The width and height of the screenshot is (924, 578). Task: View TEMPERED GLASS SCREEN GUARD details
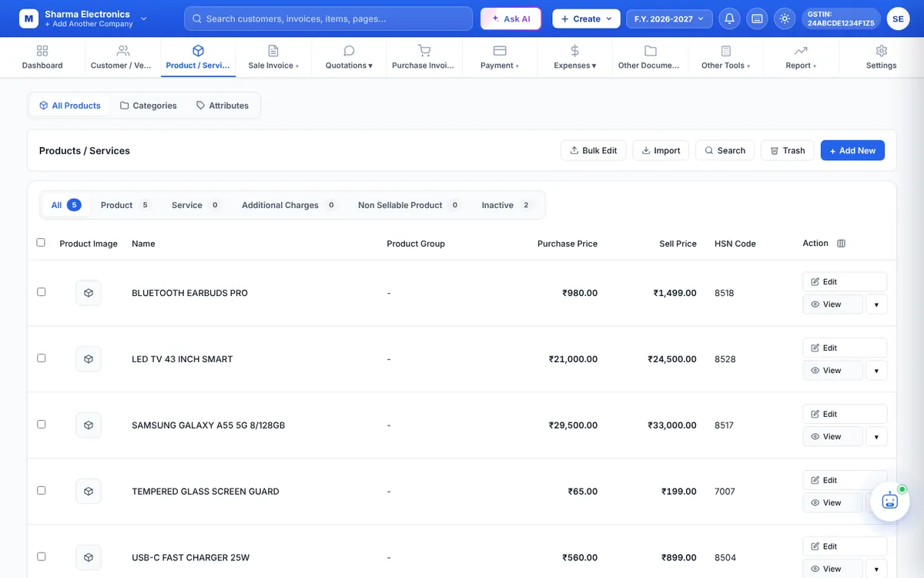(832, 503)
